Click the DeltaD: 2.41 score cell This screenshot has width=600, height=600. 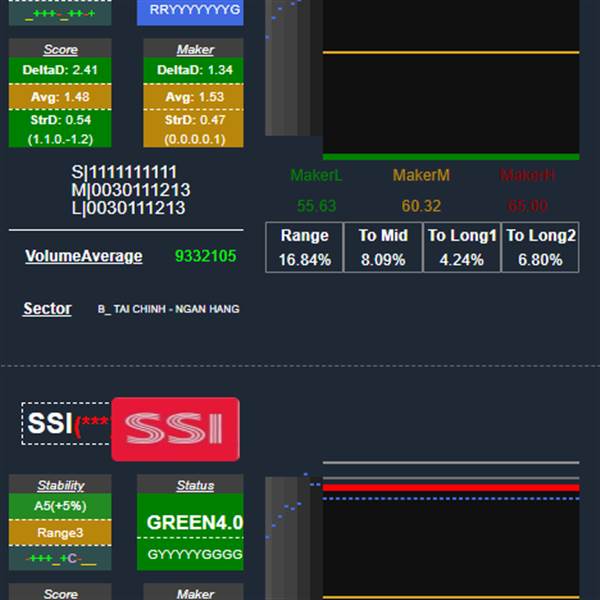pos(60,70)
